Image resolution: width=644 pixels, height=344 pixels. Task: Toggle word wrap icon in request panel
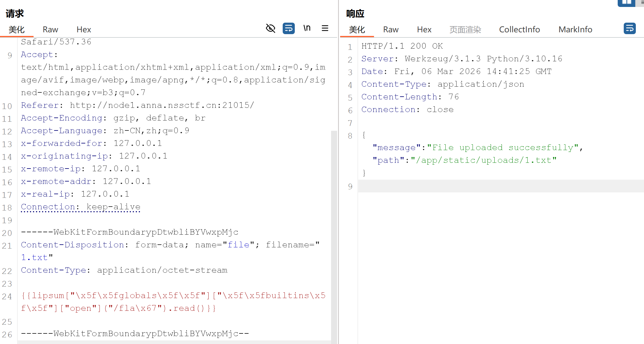[288, 28]
